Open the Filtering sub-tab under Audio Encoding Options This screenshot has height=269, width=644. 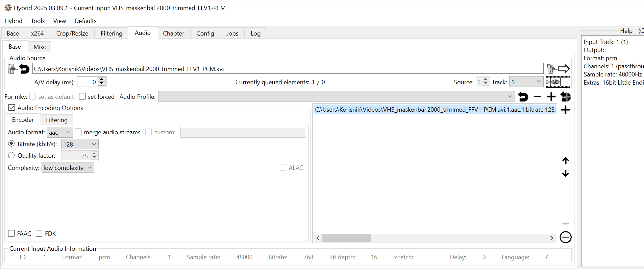[56, 120]
